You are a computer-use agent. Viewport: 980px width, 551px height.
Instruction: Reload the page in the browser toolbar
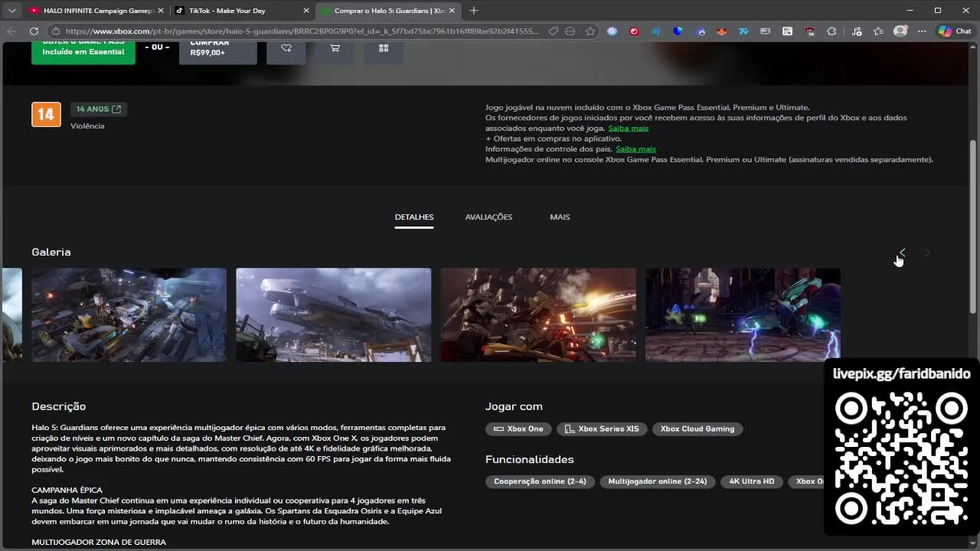(34, 31)
